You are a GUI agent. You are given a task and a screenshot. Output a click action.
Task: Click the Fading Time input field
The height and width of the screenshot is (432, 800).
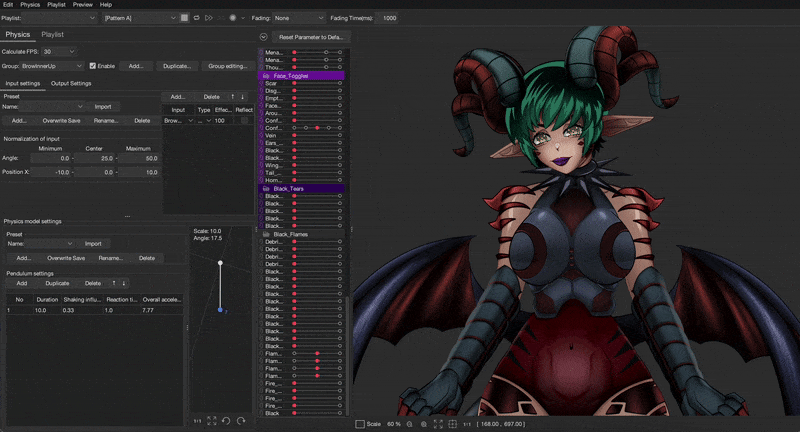[389, 18]
